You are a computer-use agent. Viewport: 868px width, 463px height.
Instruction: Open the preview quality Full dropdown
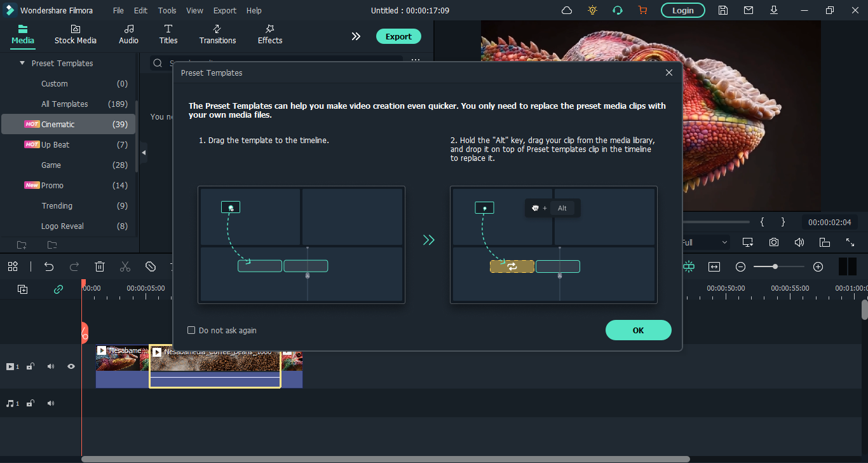705,242
